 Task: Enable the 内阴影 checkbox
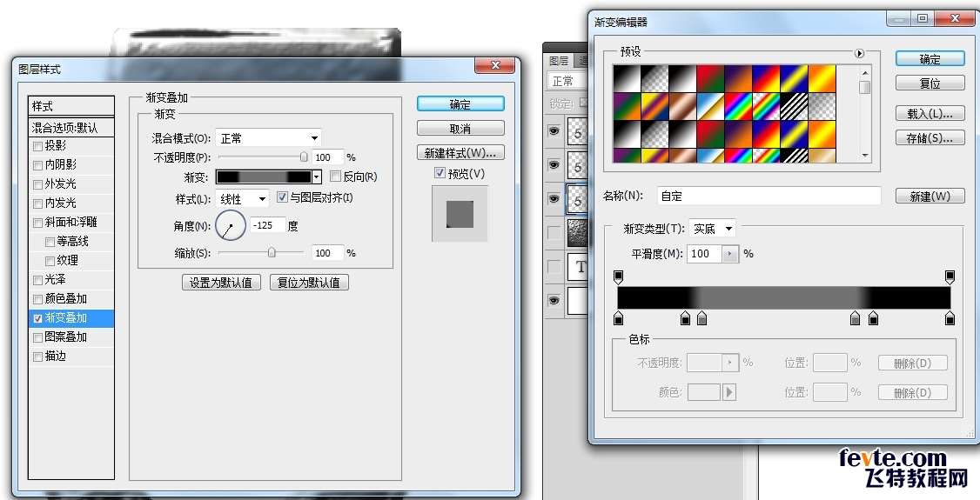click(x=37, y=165)
